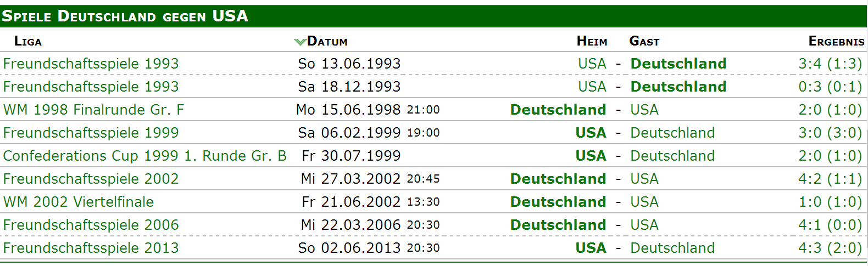868x266 pixels.
Task: Select the Gast column header
Action: [x=644, y=41]
